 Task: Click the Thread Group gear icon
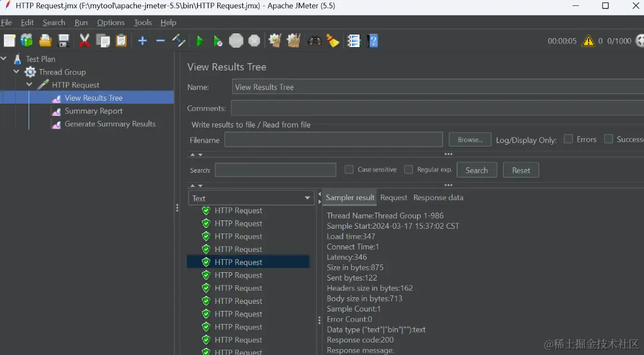pos(30,72)
